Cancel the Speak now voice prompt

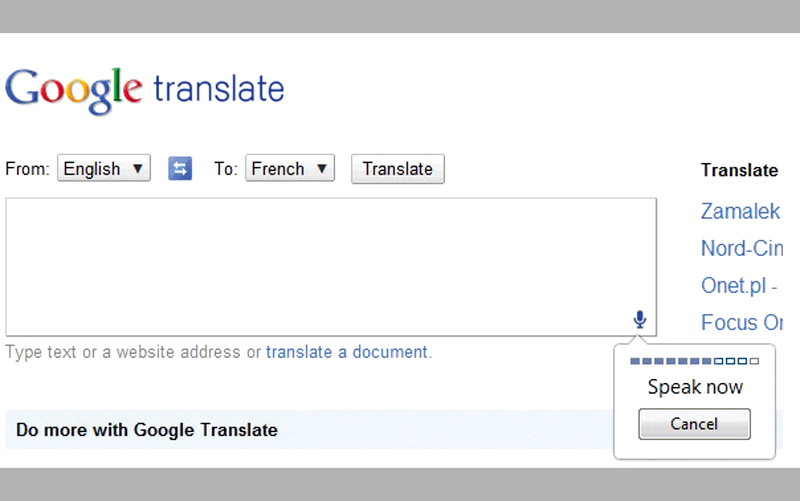point(694,424)
